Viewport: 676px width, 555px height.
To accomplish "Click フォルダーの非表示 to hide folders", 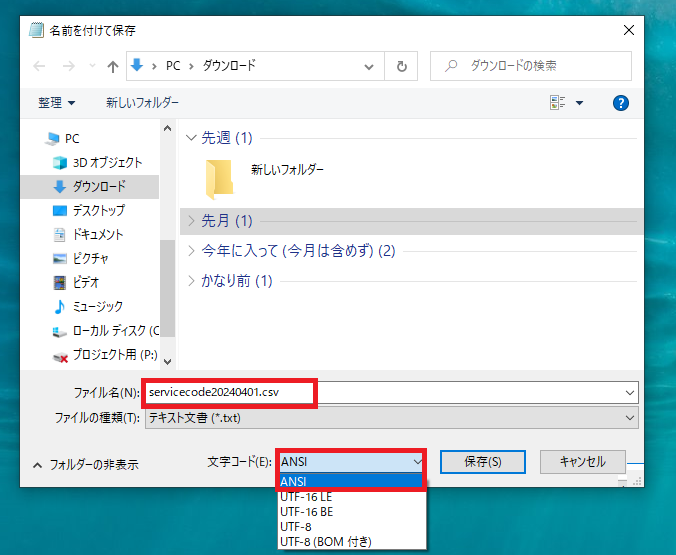I will [x=86, y=465].
